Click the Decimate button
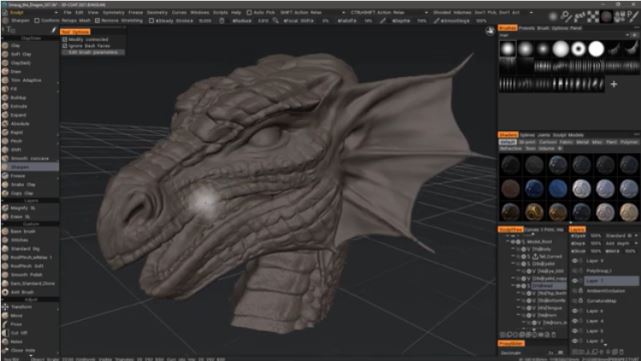 [x=511, y=353]
